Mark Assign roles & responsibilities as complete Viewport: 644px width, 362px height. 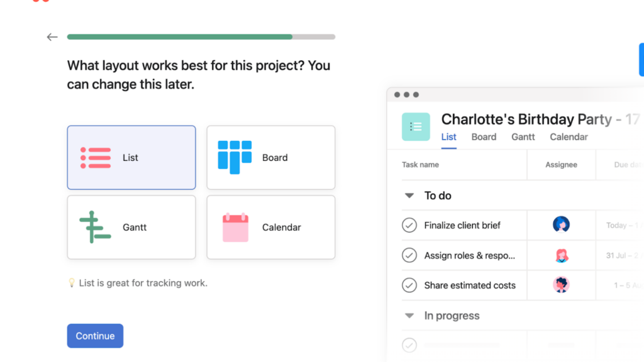pos(409,255)
